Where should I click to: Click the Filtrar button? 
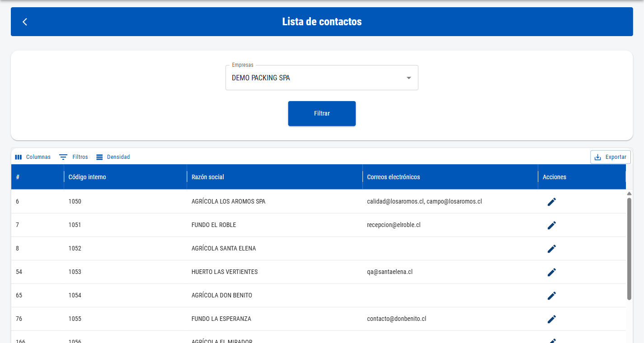click(322, 113)
